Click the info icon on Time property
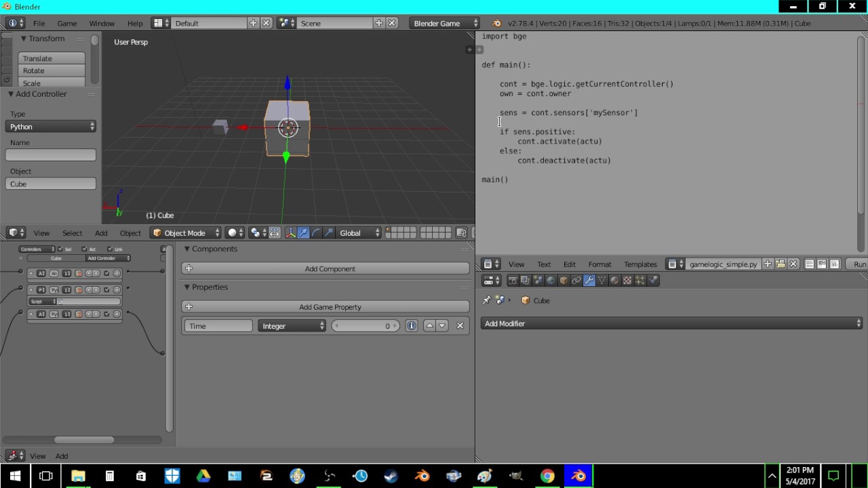The height and width of the screenshot is (488, 868). (412, 326)
